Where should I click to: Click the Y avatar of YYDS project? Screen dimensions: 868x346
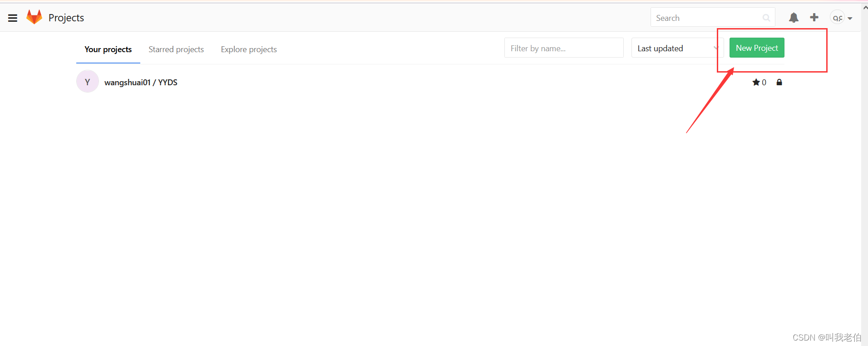(88, 82)
